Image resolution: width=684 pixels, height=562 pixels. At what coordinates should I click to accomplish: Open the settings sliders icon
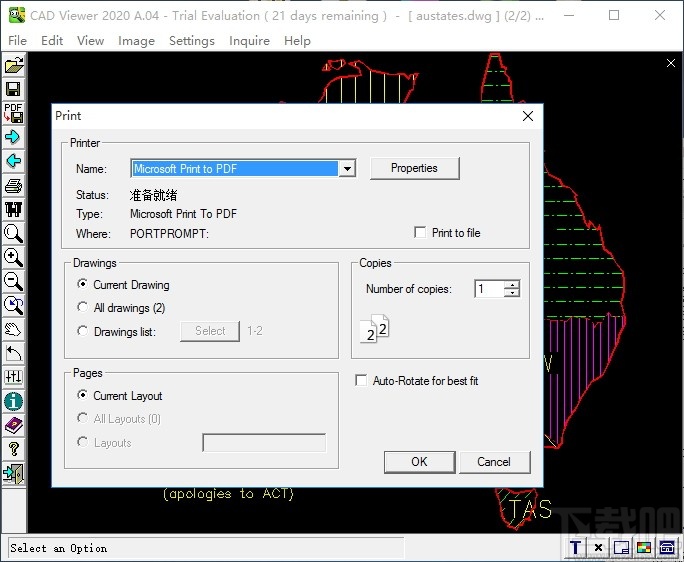14,377
